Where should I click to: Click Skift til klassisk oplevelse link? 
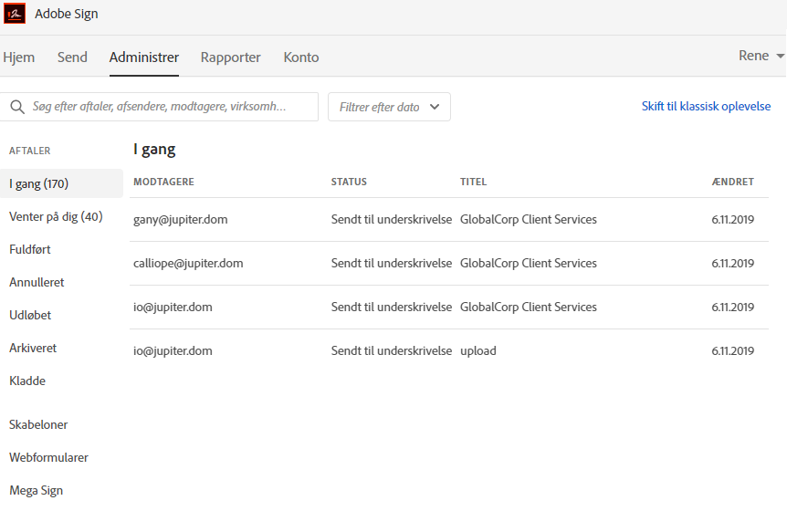click(x=706, y=107)
